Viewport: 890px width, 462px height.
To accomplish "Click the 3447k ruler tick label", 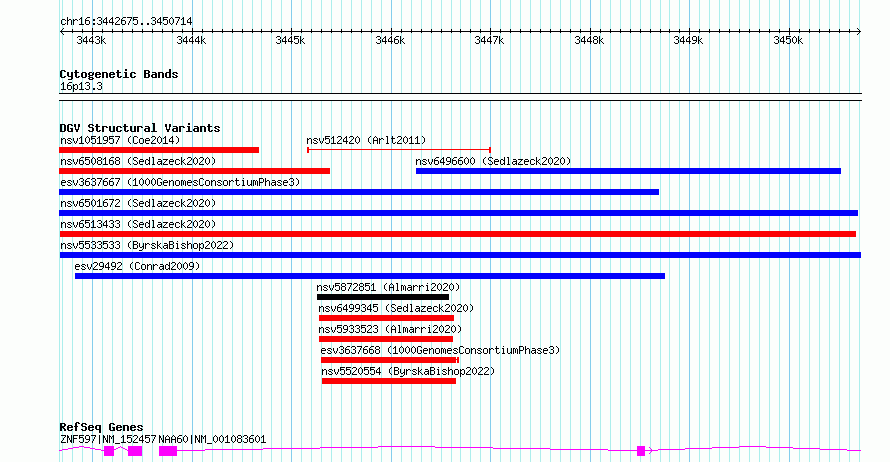I will [x=489, y=41].
